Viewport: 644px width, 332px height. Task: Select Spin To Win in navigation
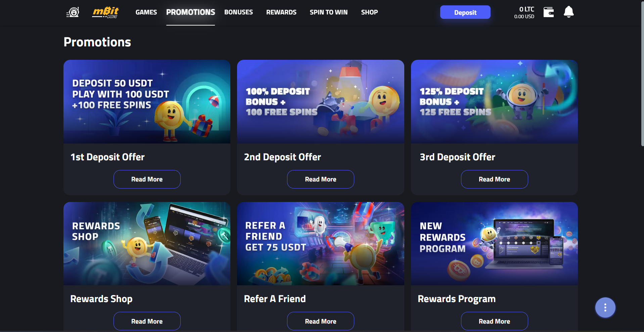(328, 12)
